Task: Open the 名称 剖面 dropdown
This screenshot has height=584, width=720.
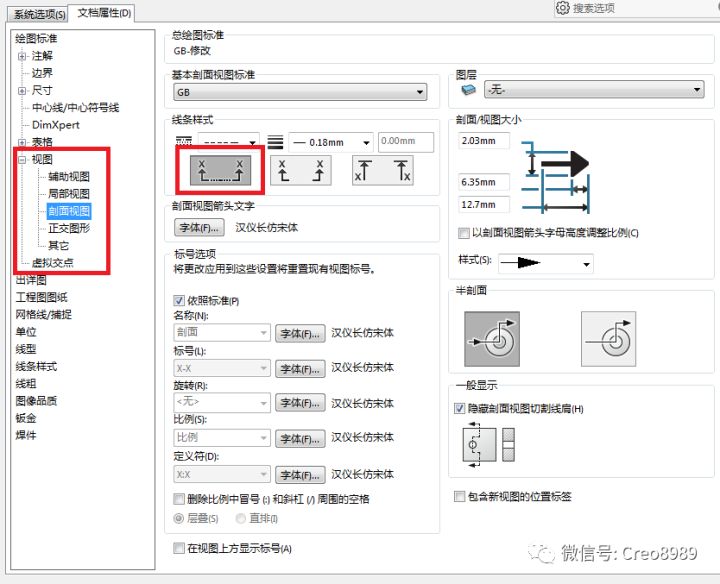Action: [222, 332]
